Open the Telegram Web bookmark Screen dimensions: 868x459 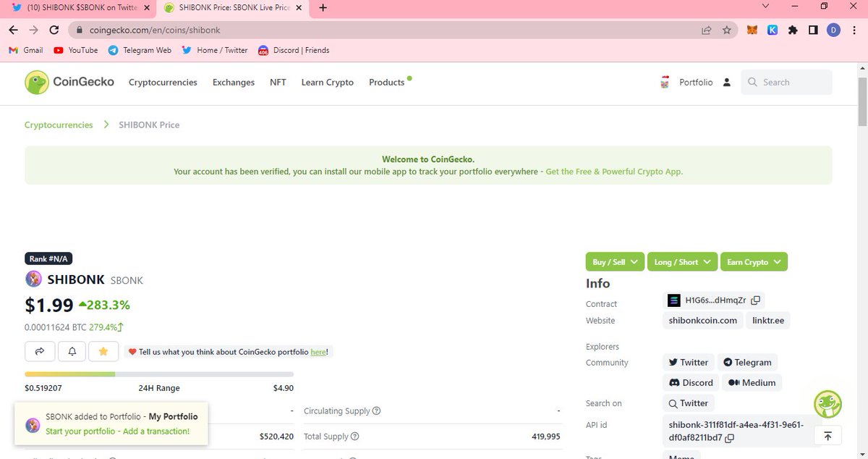click(x=140, y=50)
